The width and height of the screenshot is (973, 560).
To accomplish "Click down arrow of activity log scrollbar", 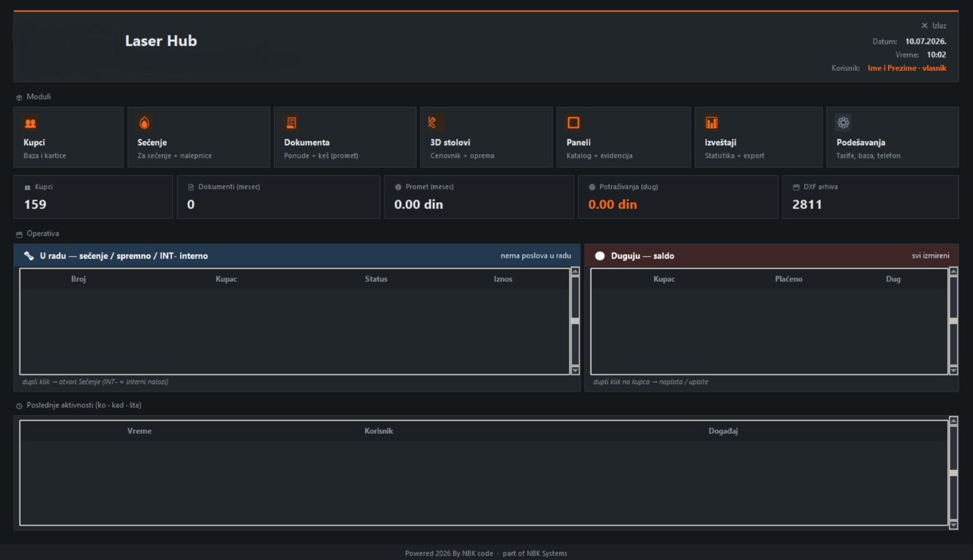I will pyautogui.click(x=953, y=525).
